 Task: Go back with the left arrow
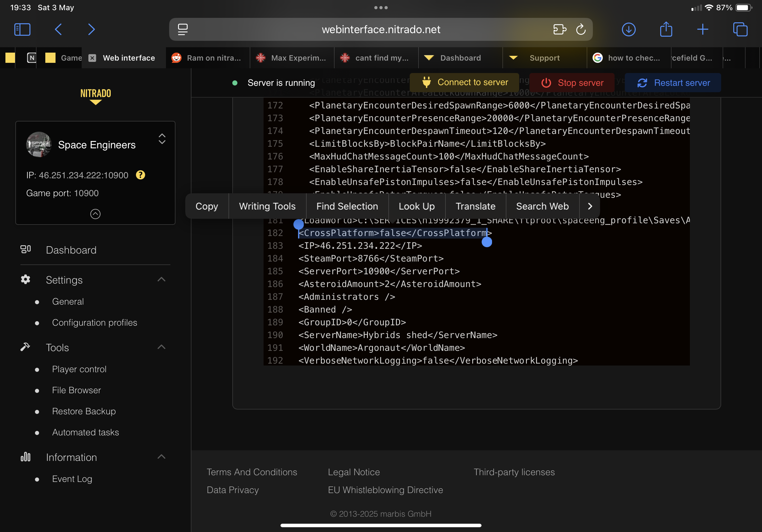(x=58, y=30)
